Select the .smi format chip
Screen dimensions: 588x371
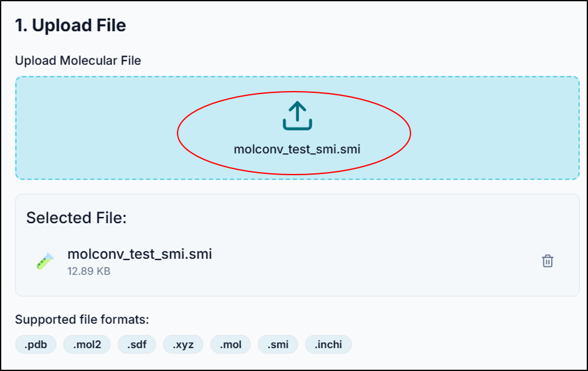point(277,344)
